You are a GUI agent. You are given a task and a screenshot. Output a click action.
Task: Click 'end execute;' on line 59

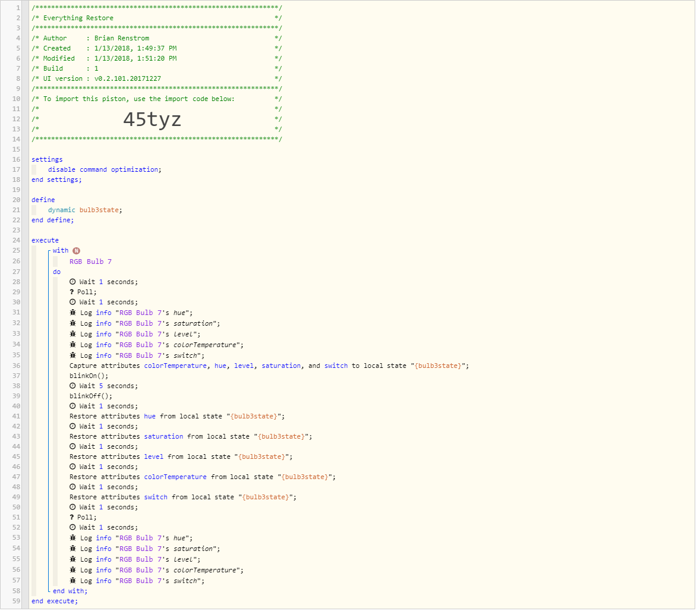[55, 602]
